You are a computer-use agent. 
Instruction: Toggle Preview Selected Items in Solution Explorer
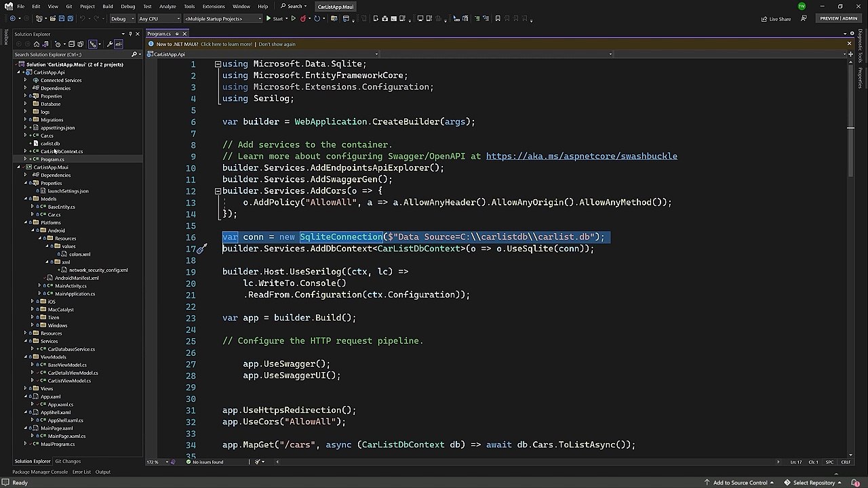click(x=119, y=44)
